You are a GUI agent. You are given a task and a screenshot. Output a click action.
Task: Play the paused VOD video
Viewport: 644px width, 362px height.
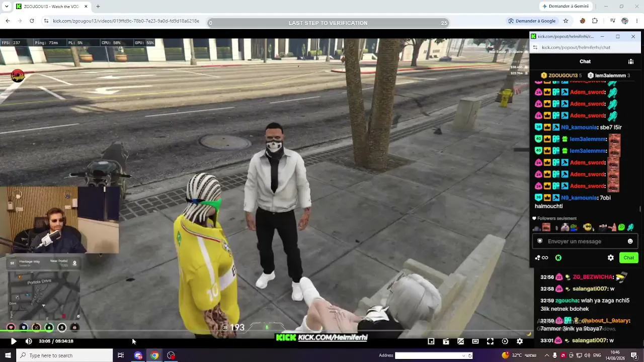14,341
